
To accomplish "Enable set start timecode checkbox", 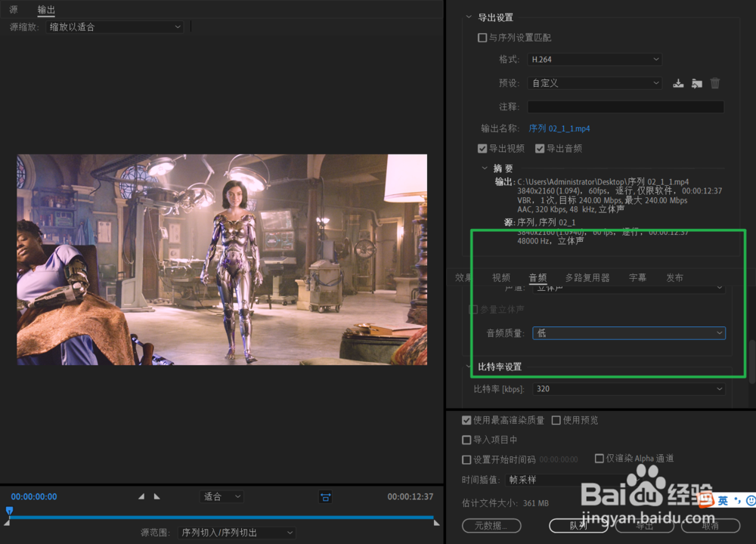I will [466, 459].
